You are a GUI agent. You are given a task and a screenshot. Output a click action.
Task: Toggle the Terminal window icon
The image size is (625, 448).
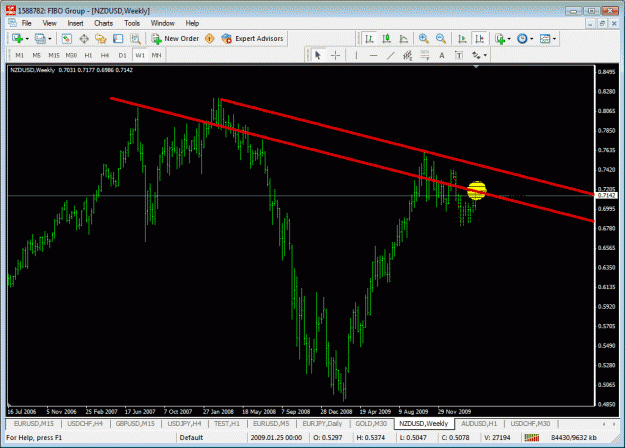click(118, 39)
